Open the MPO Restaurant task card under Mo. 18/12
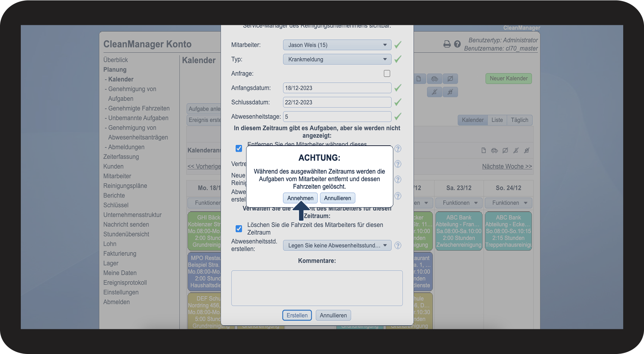Image resolution: width=644 pixels, height=354 pixels. click(204, 272)
